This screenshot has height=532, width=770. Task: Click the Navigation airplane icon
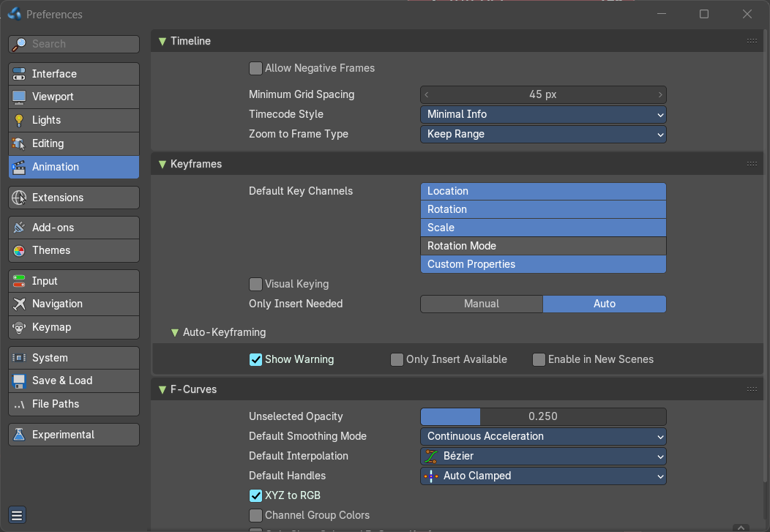18,304
